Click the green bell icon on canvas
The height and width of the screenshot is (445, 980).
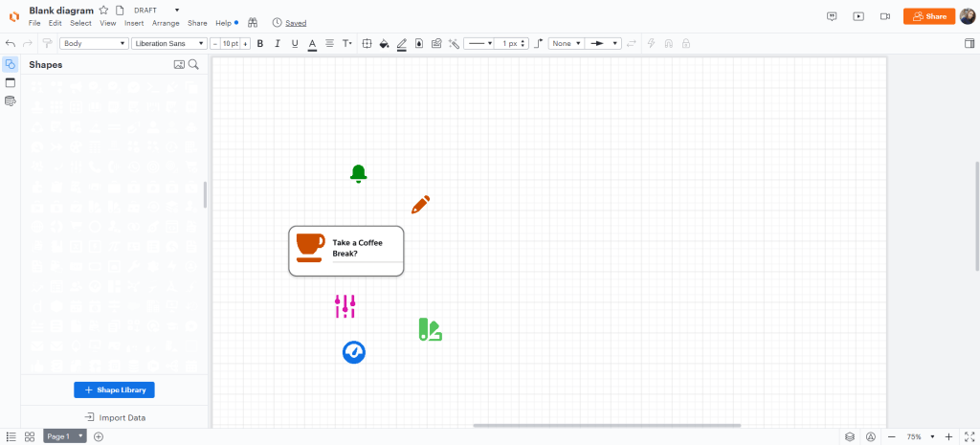pyautogui.click(x=358, y=173)
